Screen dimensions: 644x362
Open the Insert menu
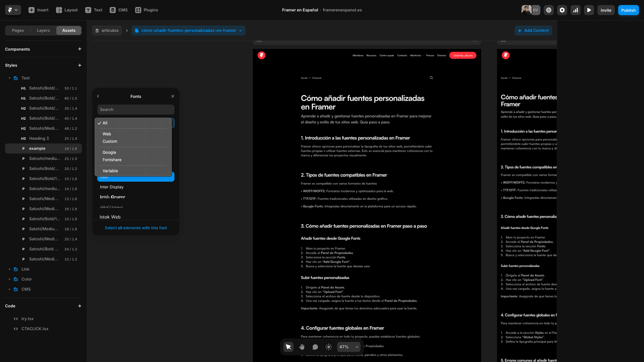(x=39, y=10)
